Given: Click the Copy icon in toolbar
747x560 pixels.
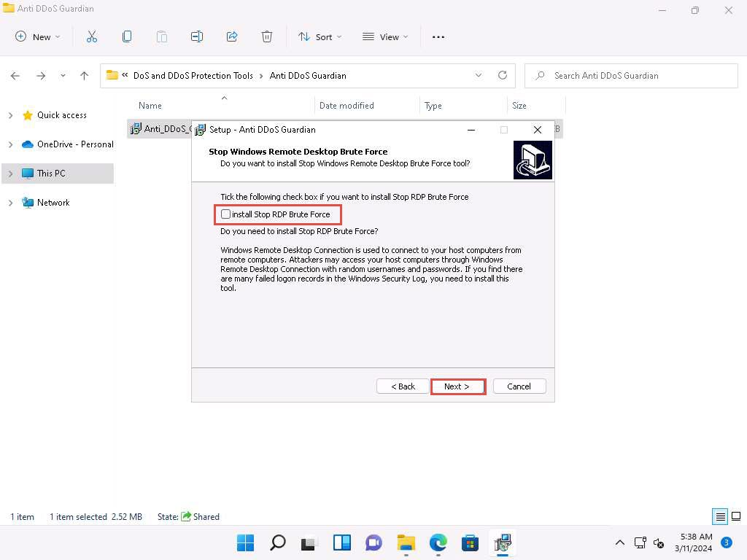Looking at the screenshot, I should 127,36.
